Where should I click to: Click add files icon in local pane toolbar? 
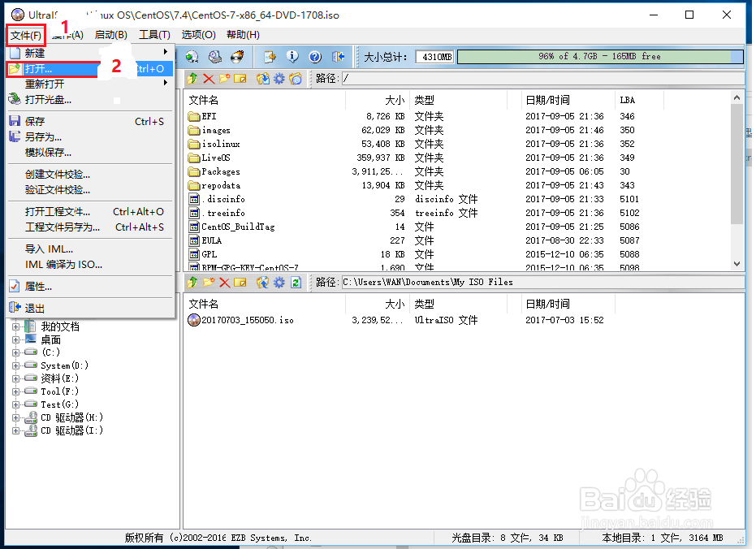point(263,283)
